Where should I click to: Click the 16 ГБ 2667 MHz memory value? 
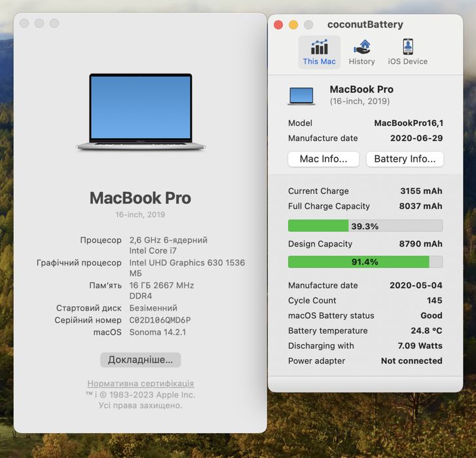162,286
